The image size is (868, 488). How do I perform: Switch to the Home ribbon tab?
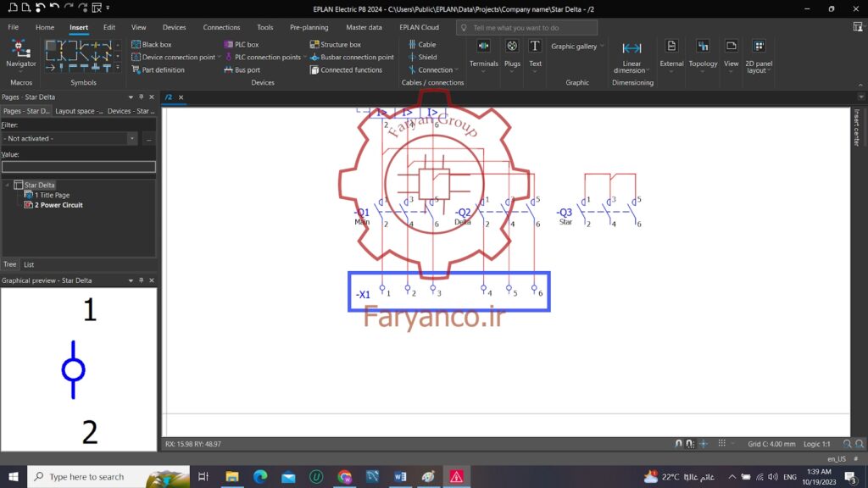coord(45,27)
